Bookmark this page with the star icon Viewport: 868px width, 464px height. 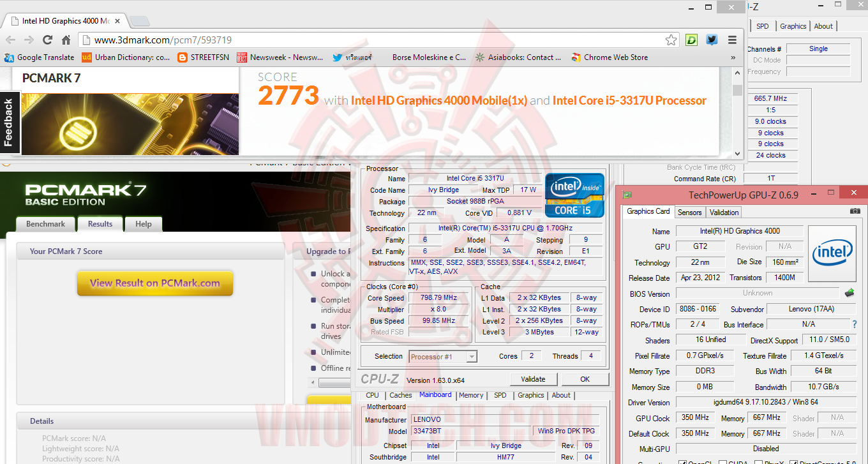[671, 40]
